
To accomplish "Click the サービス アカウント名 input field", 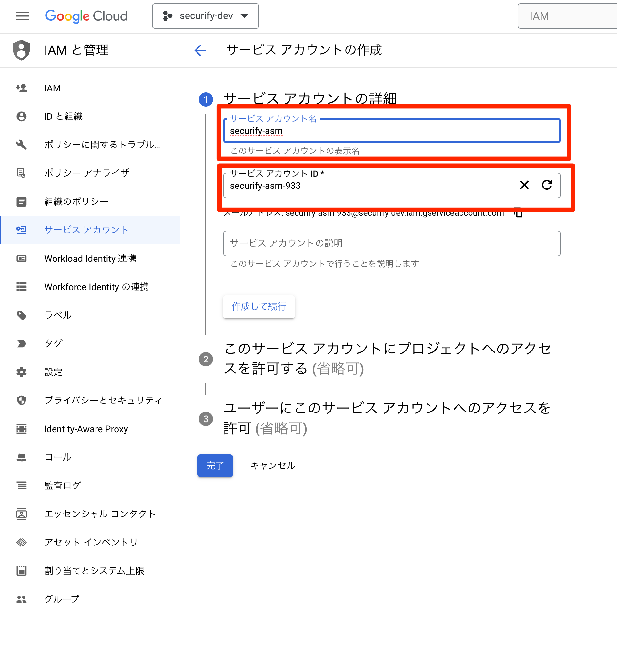I will (392, 131).
